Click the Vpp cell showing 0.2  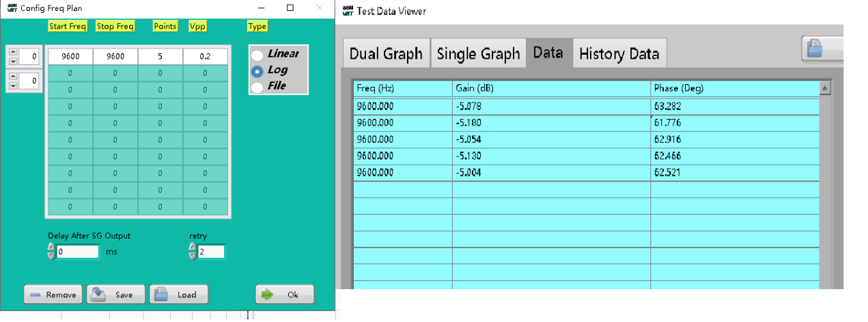pos(205,57)
